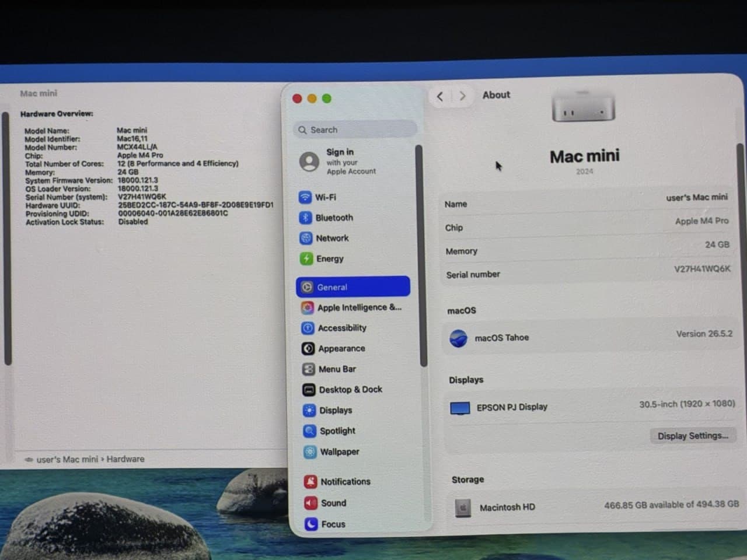Select Bluetooth label in the sidebar
This screenshot has height=560, width=747.
point(334,218)
